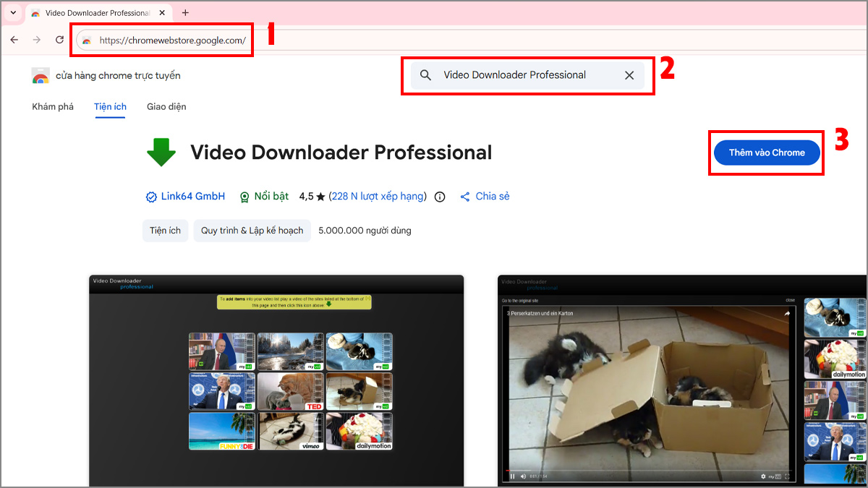
Task: Open the browser tab list chevron
Action: click(x=12, y=12)
